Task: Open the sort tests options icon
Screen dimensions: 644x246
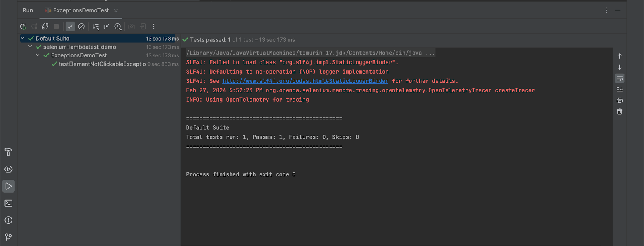Action: (x=95, y=27)
